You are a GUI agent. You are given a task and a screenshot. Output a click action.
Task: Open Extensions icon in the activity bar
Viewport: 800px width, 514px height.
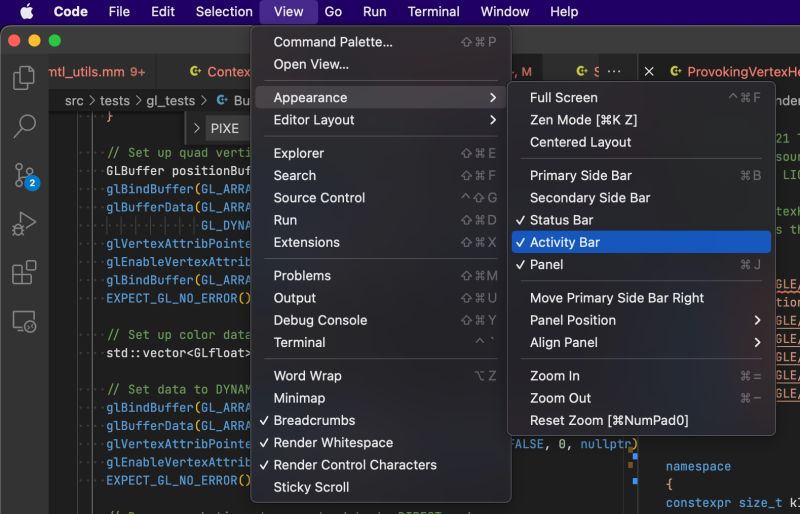[x=24, y=272]
